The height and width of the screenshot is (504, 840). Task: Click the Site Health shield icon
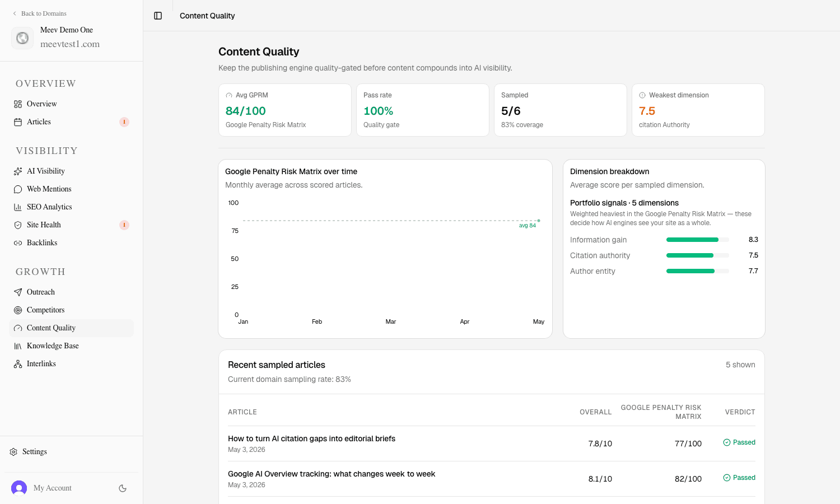click(18, 225)
